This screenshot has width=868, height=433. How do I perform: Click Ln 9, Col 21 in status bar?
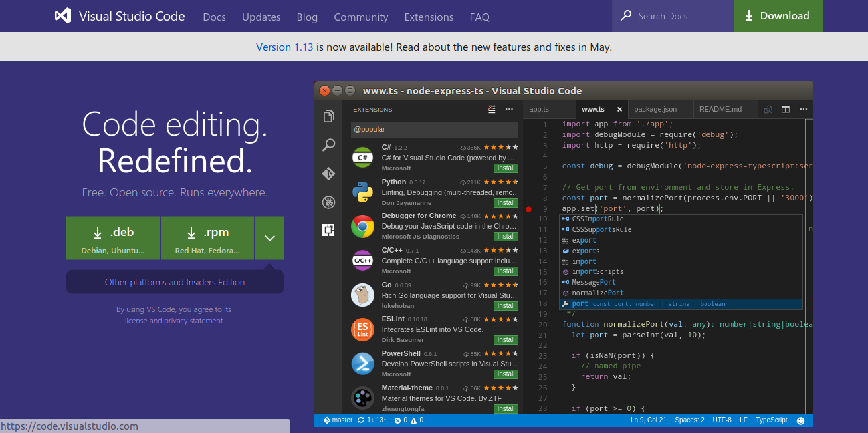tap(649, 420)
